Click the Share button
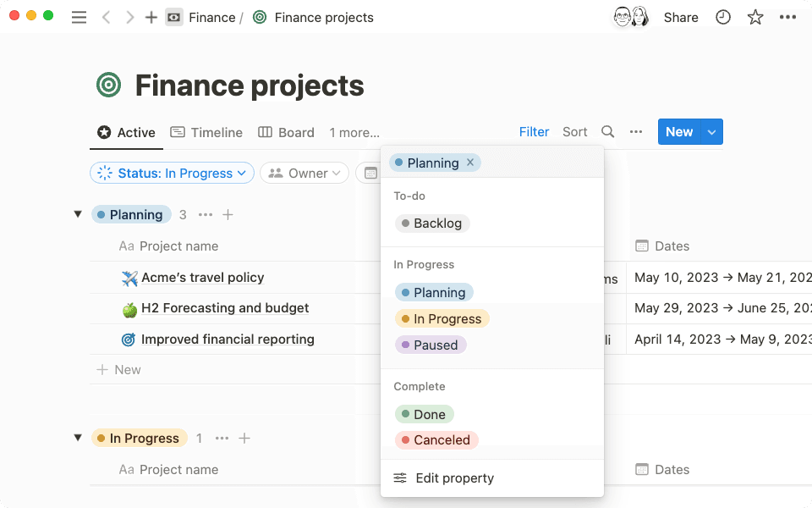 (681, 17)
